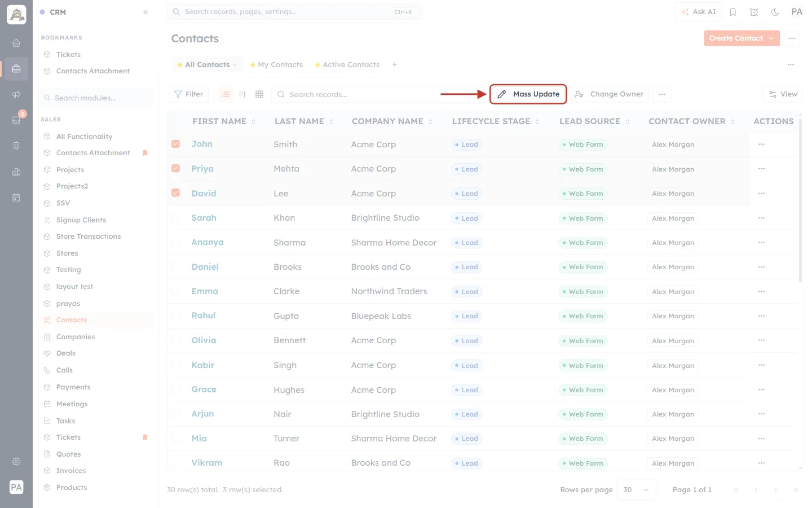Open Rows per page dropdown
This screenshot has height=508, width=812.
(x=637, y=489)
